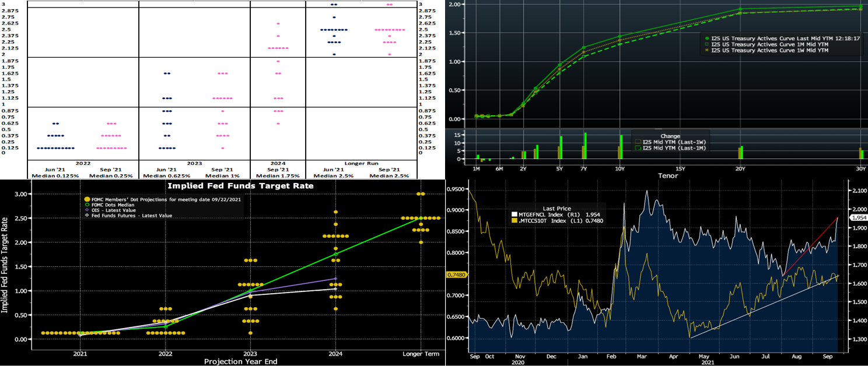Image resolution: width=868 pixels, height=366 pixels.
Task: Select the 30Y tenor label on the yield curve
Action: tap(860, 168)
